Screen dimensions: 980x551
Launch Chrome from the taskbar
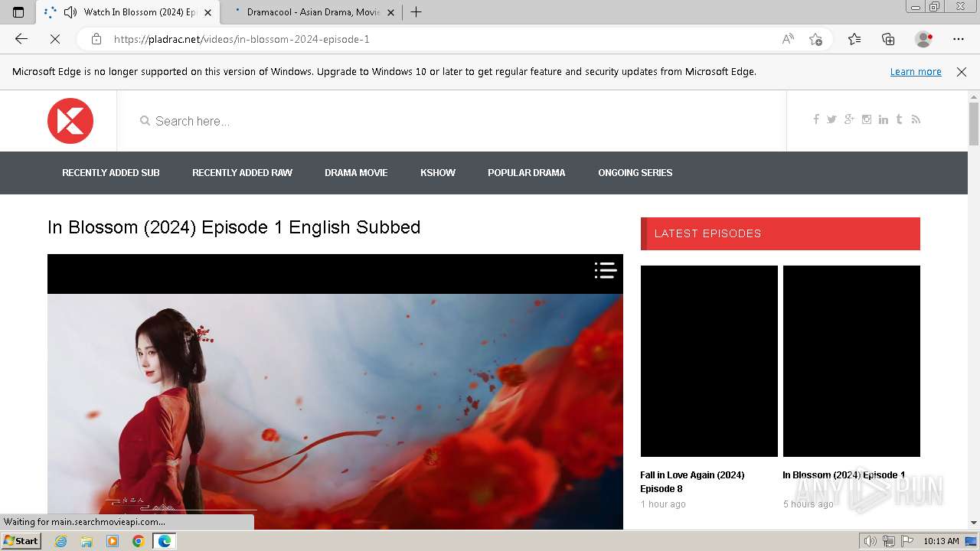[x=138, y=541]
